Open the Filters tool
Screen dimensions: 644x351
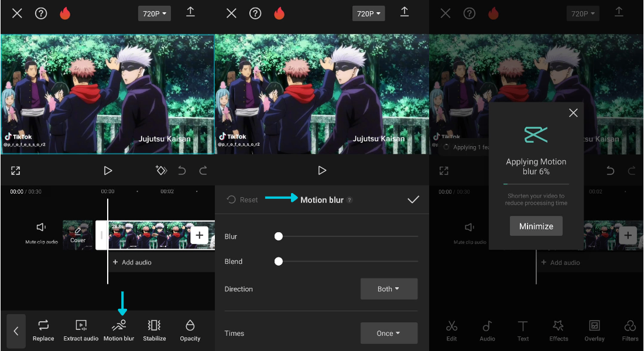[x=630, y=331]
